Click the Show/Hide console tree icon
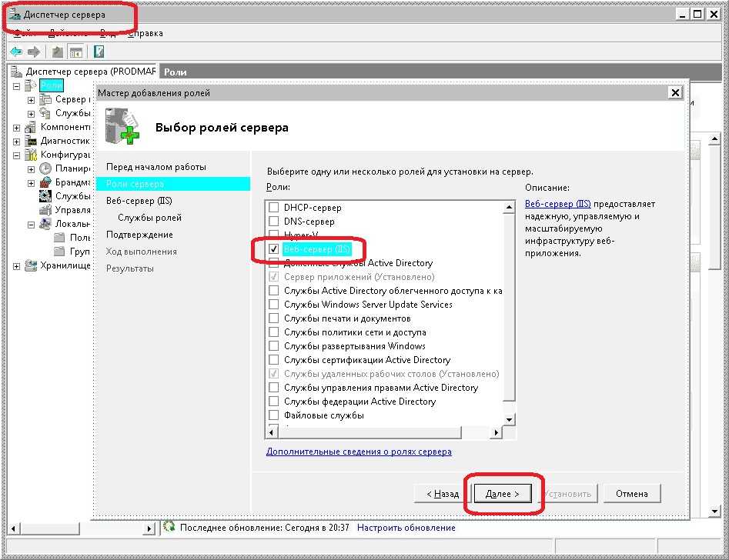Screen dimensions: 729x560 (x=75, y=52)
